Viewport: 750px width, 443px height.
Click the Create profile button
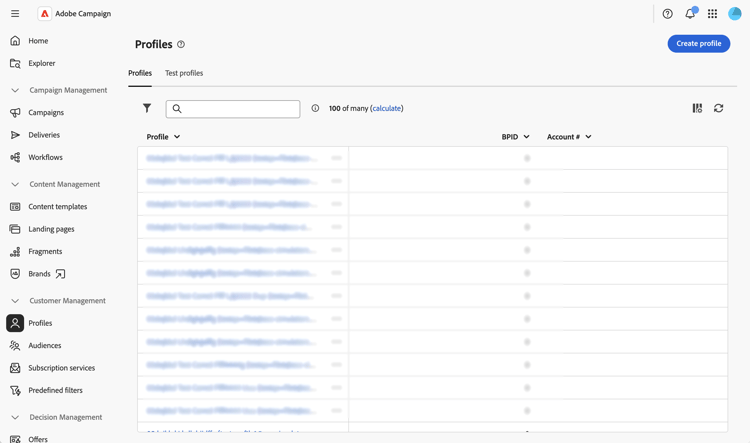(698, 44)
